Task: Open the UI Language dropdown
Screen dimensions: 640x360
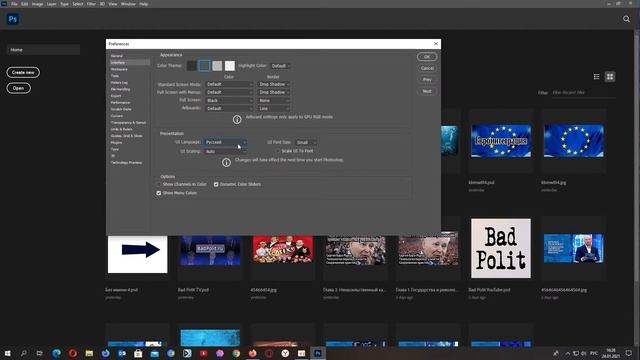Action: (225, 142)
